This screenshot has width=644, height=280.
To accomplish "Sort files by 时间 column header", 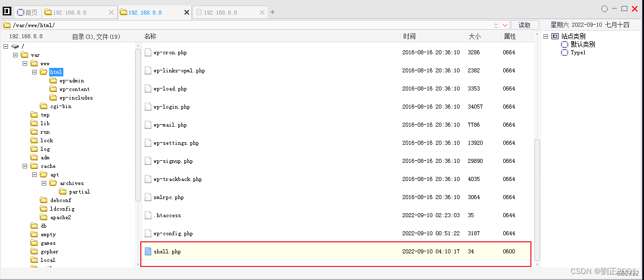I will [409, 36].
